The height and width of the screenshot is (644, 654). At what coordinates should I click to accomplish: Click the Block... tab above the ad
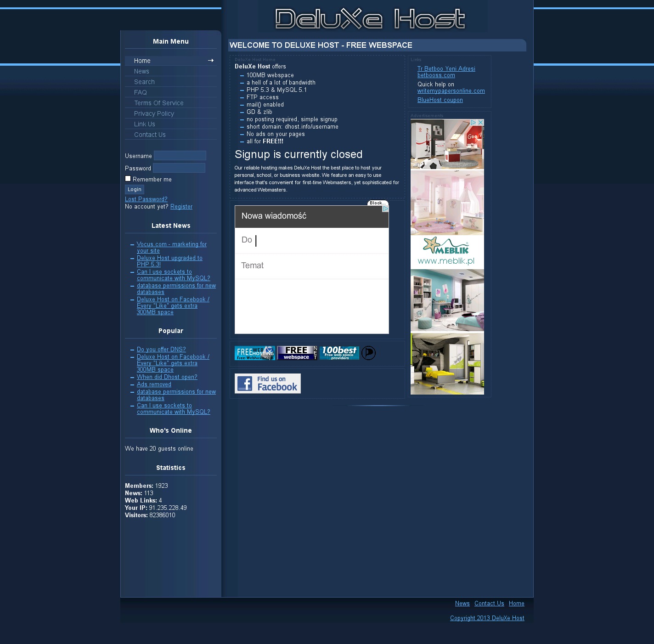[x=378, y=203]
